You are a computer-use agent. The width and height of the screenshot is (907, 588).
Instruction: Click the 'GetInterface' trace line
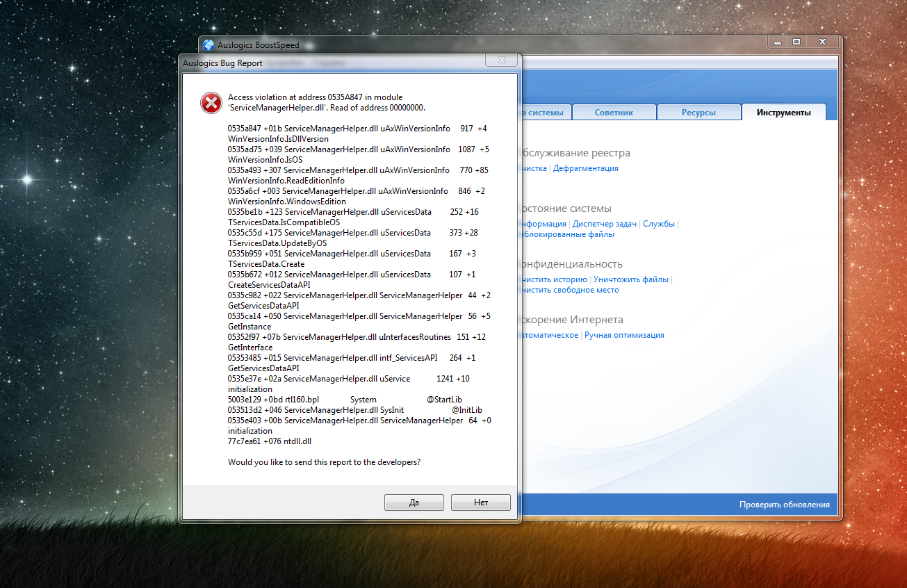(x=250, y=348)
